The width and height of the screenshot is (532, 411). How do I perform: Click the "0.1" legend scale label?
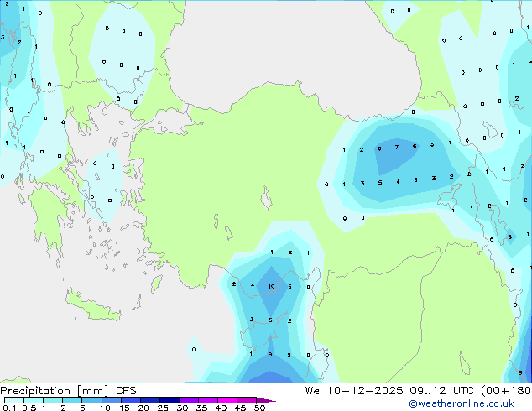pos(9,408)
